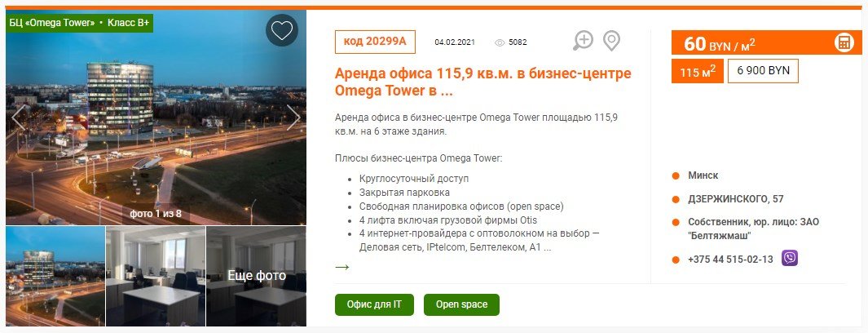
Task: Open listing title Аренда офиса 115,9 кв.м.
Action: (x=482, y=82)
